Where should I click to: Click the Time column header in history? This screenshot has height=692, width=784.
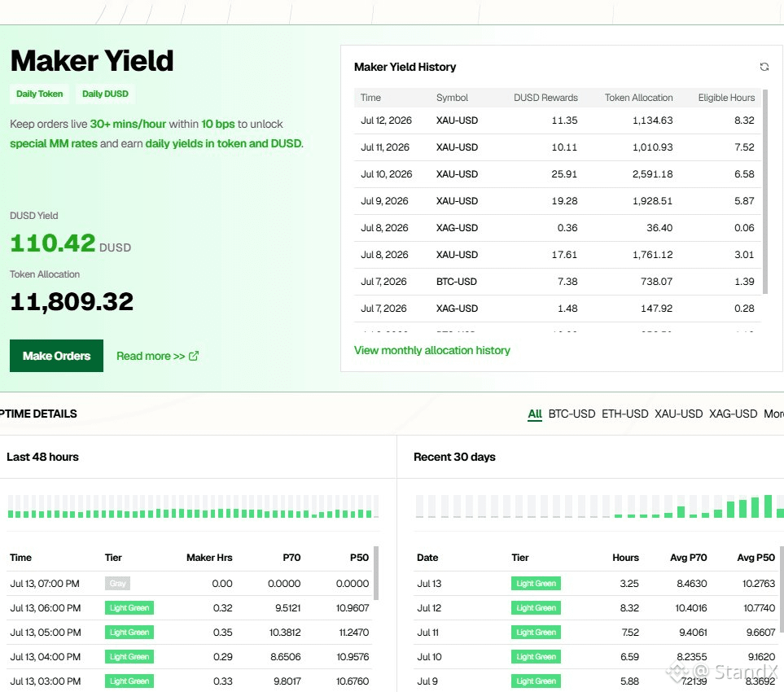[x=370, y=98]
